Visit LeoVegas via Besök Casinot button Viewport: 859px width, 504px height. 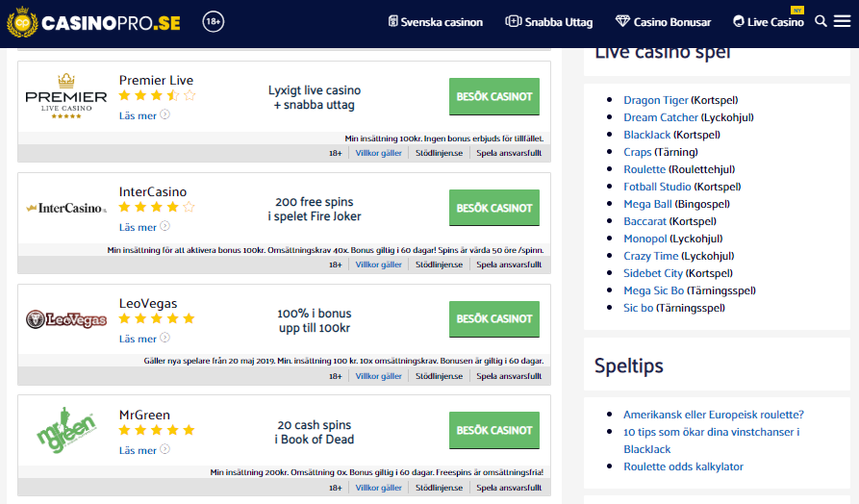click(x=494, y=318)
